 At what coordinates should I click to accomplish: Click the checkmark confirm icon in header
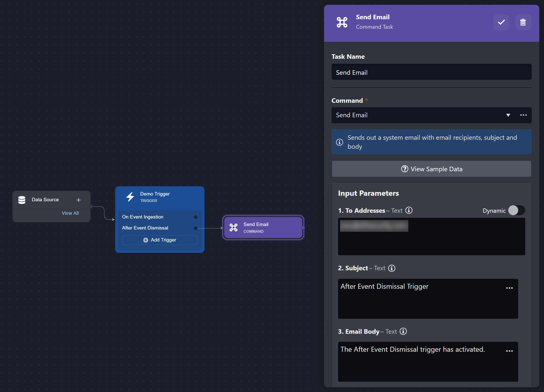pos(501,22)
